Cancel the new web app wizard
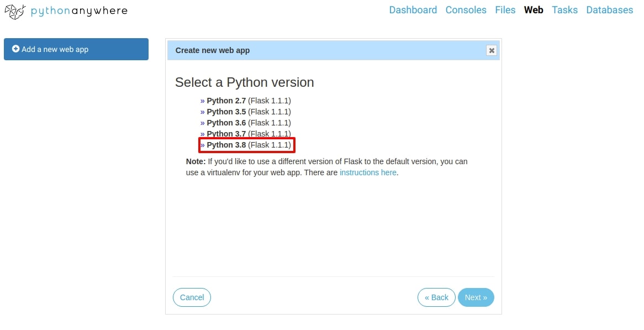Image resolution: width=644 pixels, height=330 pixels. [192, 297]
